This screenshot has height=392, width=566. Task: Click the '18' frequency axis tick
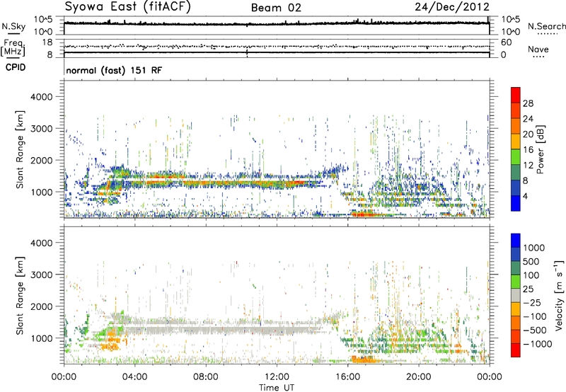pos(47,42)
